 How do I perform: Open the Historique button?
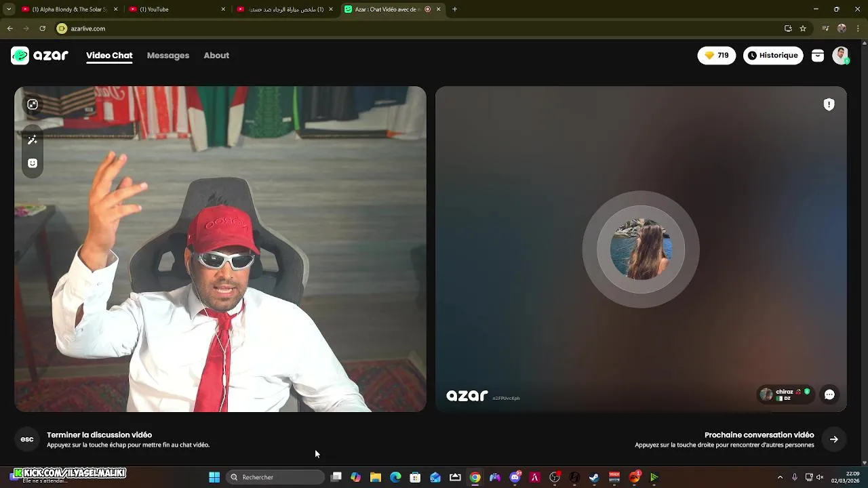tap(773, 56)
